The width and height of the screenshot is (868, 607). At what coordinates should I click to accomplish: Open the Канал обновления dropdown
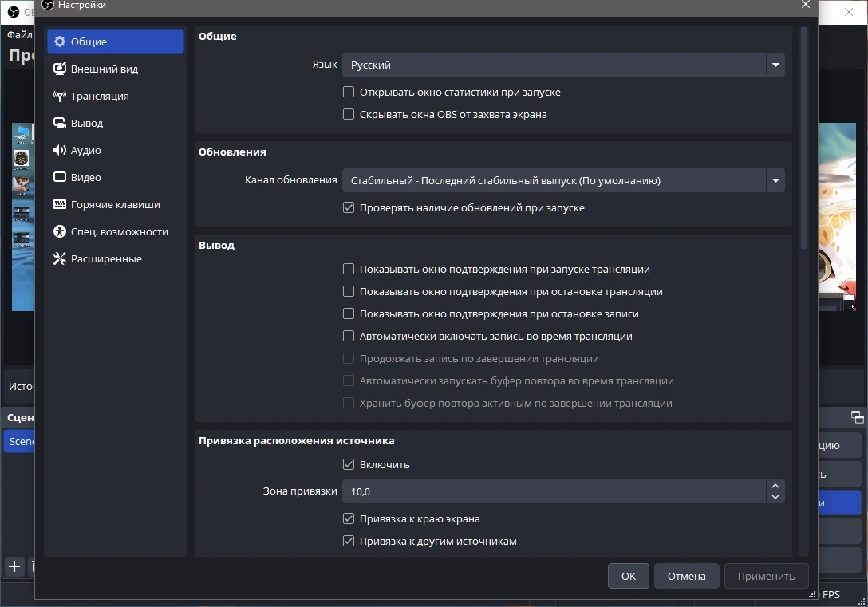(x=563, y=180)
